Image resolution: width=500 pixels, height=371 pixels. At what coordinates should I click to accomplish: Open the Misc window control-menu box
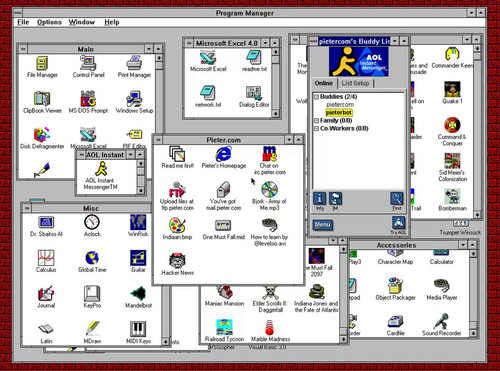27,208
